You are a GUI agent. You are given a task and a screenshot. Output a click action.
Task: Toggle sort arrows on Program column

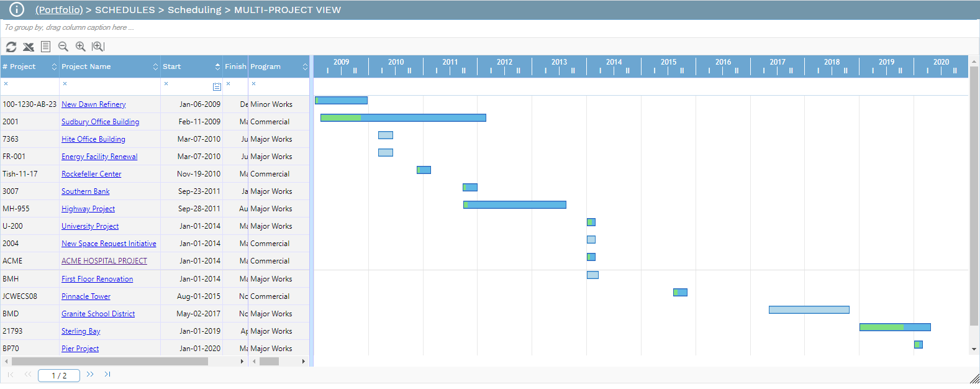(305, 66)
